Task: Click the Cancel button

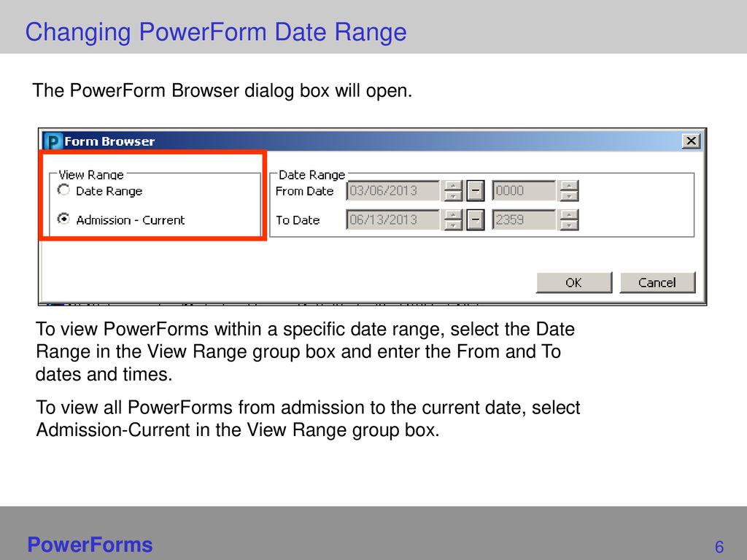Action: [x=657, y=282]
